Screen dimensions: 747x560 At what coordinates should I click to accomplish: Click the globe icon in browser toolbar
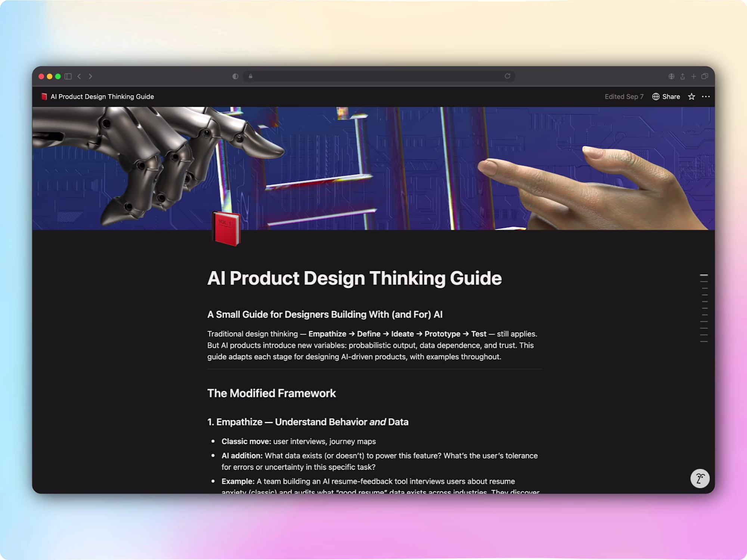[671, 76]
